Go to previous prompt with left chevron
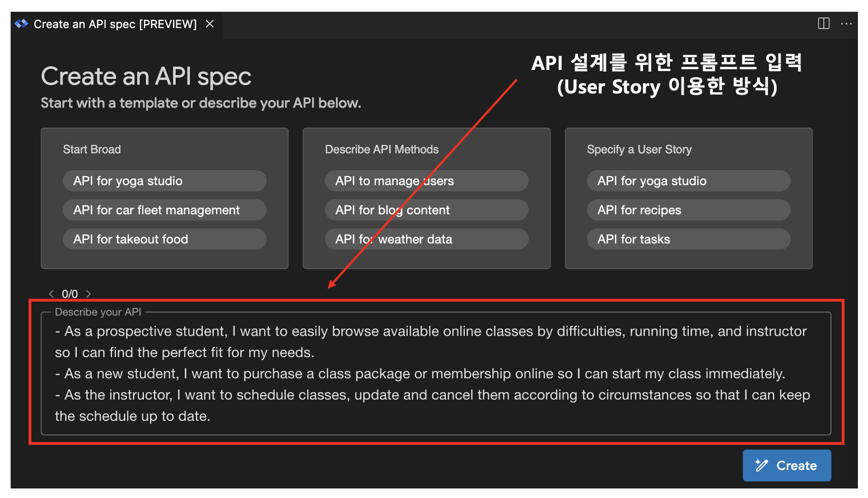Screen dimensions: 868x498 click(52, 294)
